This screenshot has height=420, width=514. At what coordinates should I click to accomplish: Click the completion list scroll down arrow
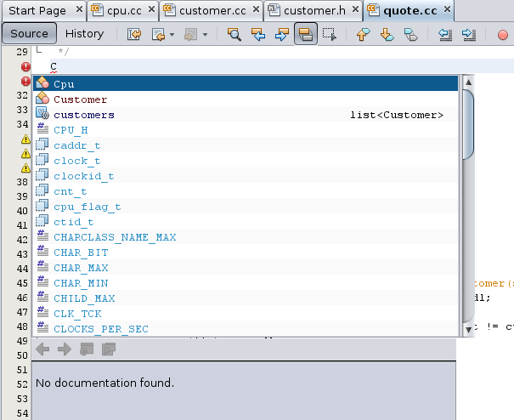coord(467,329)
